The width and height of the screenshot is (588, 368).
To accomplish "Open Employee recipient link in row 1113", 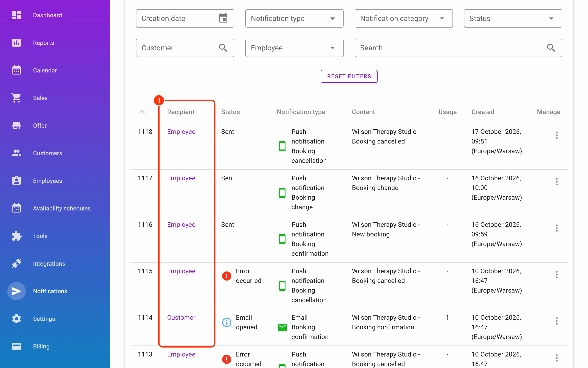I will point(181,354).
